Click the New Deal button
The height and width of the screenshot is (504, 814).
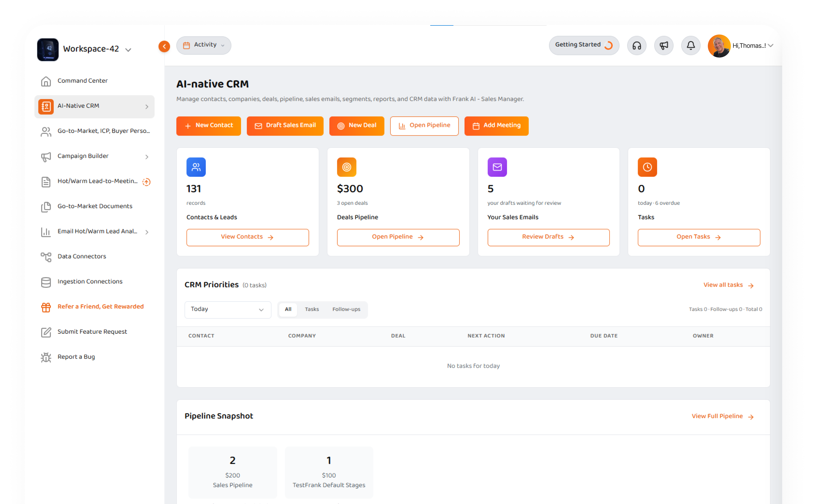coord(357,126)
